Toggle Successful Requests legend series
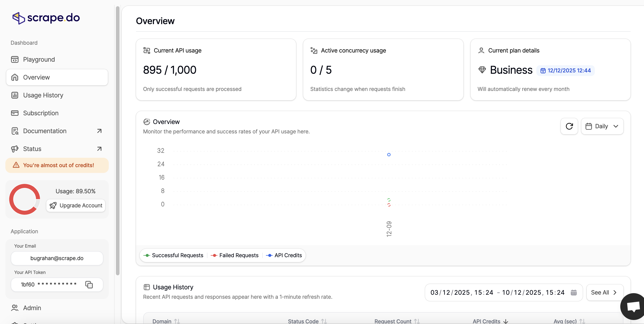 (x=173, y=255)
